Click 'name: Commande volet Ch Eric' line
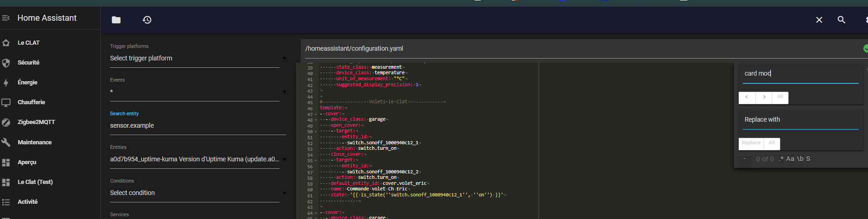The width and height of the screenshot is (868, 219). [369, 189]
